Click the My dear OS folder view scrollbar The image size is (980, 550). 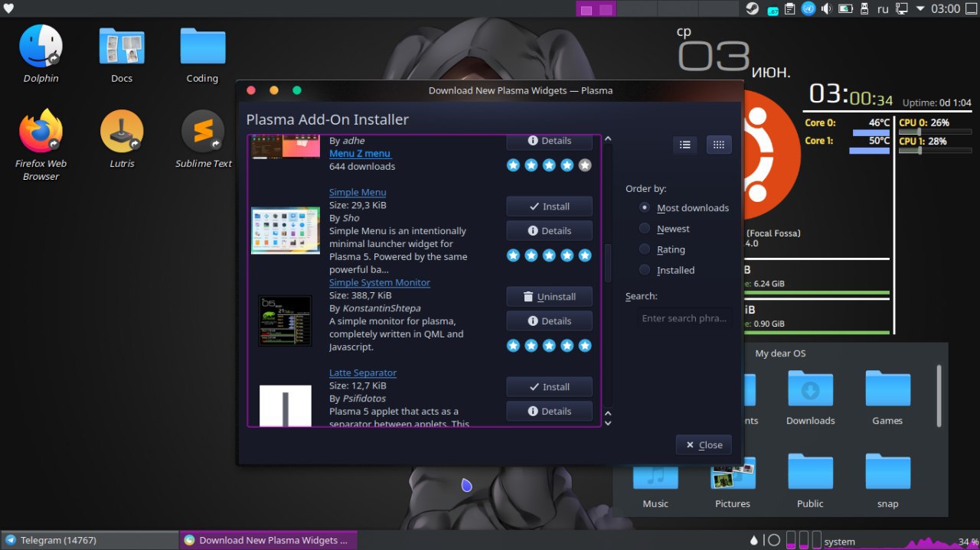[x=939, y=395]
